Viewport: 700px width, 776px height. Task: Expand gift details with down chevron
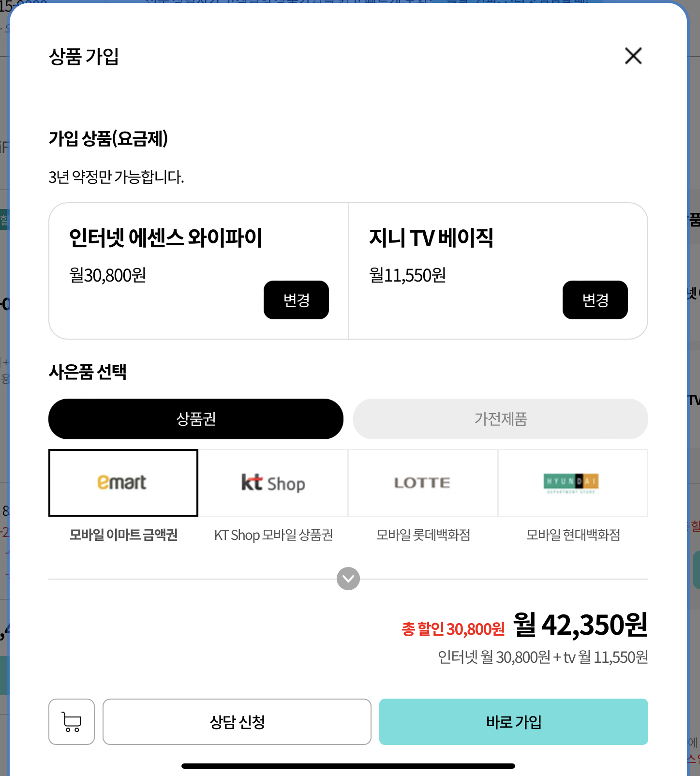(x=348, y=579)
